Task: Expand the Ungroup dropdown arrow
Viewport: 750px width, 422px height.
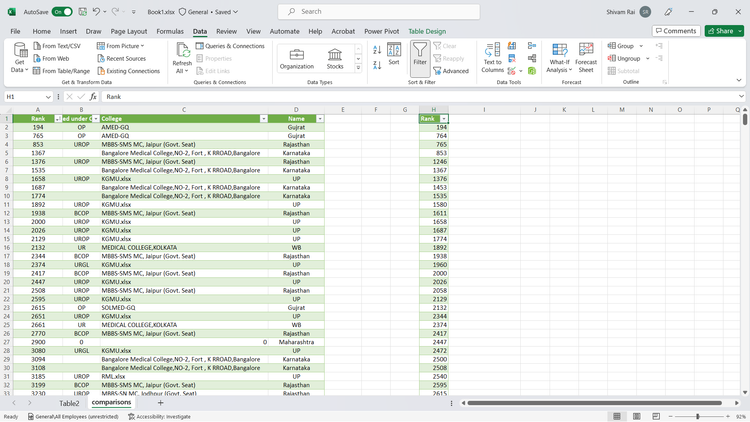Action: click(648, 58)
